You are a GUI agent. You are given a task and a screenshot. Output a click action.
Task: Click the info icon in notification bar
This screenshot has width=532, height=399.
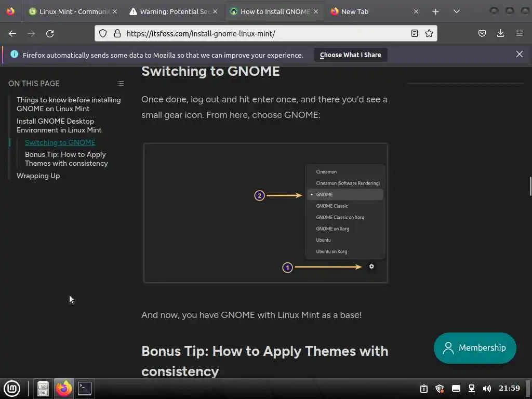[x=14, y=54]
